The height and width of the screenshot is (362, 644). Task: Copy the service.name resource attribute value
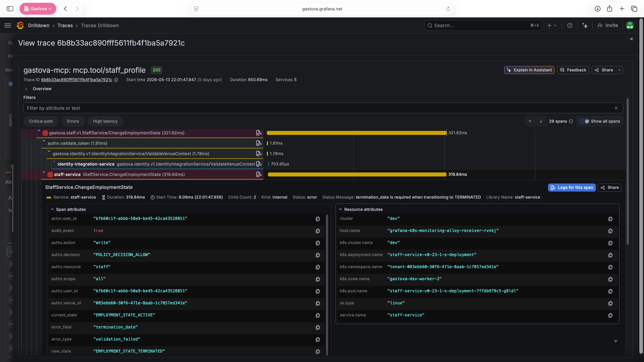click(x=610, y=315)
